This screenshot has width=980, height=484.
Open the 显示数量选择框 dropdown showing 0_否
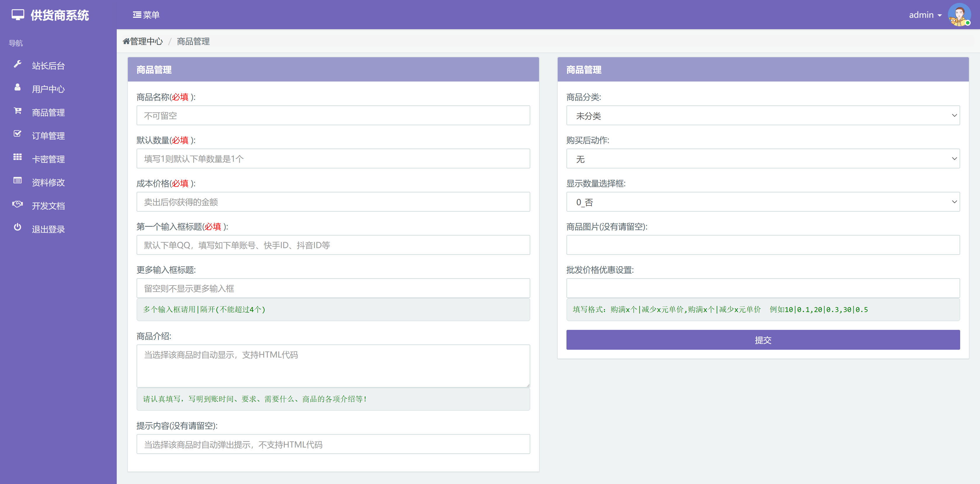click(x=763, y=202)
